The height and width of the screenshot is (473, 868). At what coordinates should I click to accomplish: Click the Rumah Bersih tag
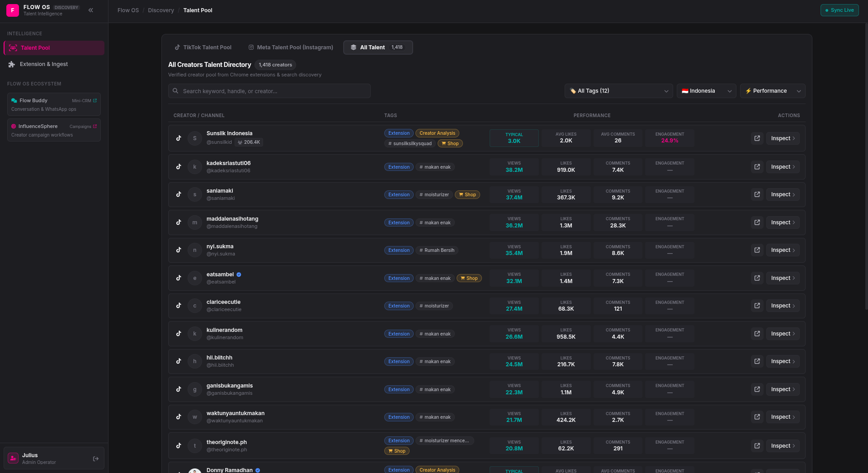pyautogui.click(x=437, y=251)
